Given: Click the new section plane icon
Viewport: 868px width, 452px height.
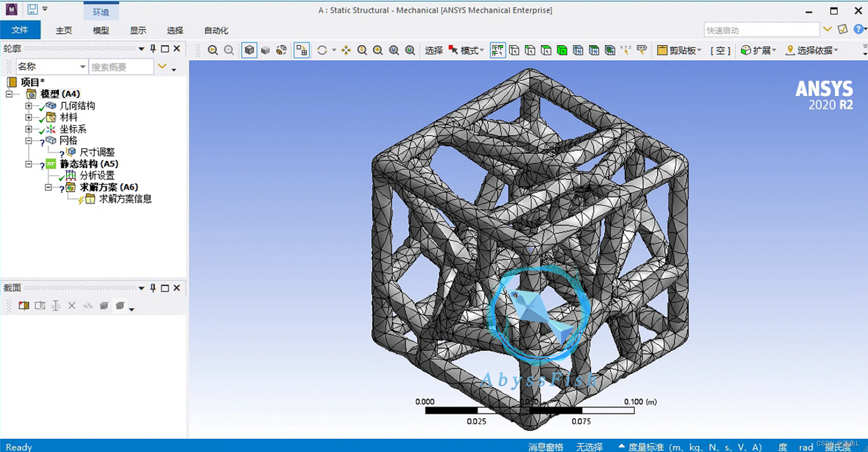Looking at the screenshot, I should [x=24, y=305].
